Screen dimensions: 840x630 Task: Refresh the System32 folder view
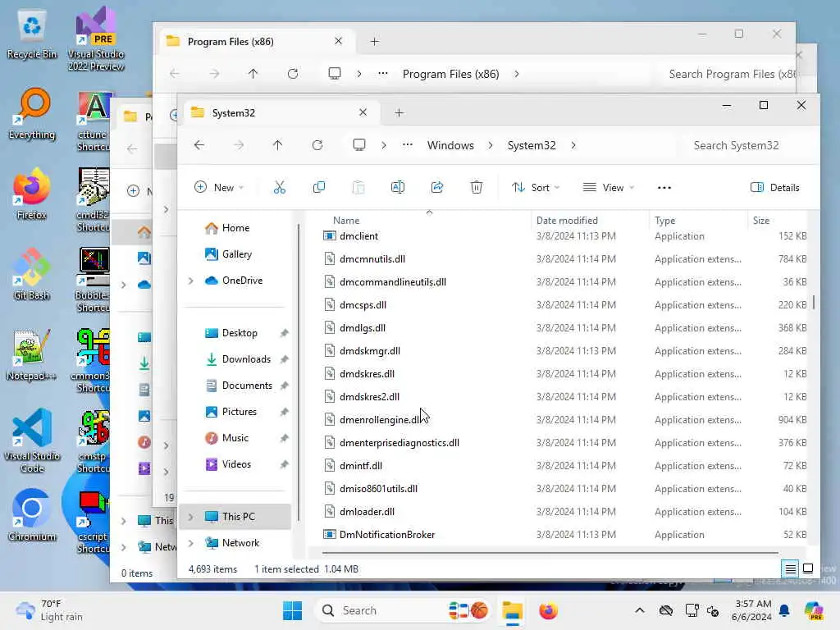click(317, 145)
